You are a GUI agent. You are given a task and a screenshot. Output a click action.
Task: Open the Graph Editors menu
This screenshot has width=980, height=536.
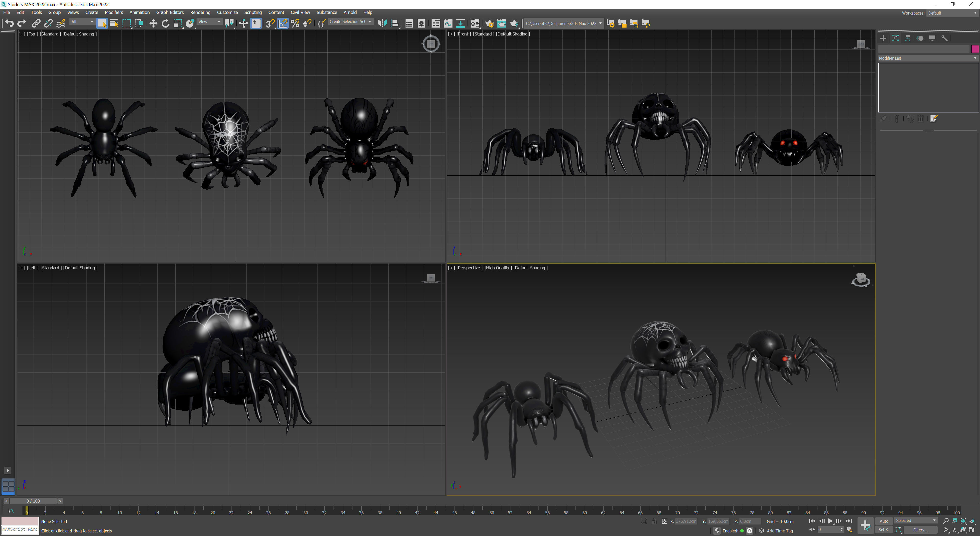[170, 13]
